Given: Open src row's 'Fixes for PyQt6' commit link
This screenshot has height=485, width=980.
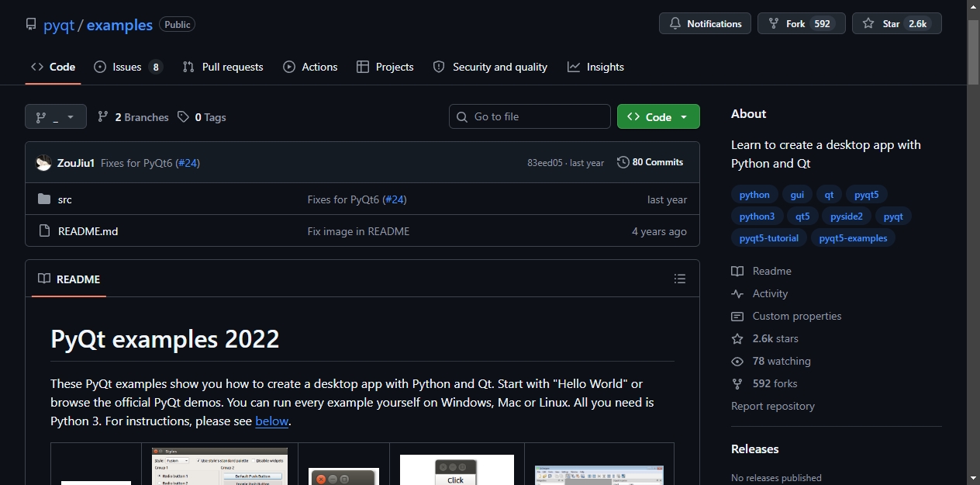Looking at the screenshot, I should point(343,199).
